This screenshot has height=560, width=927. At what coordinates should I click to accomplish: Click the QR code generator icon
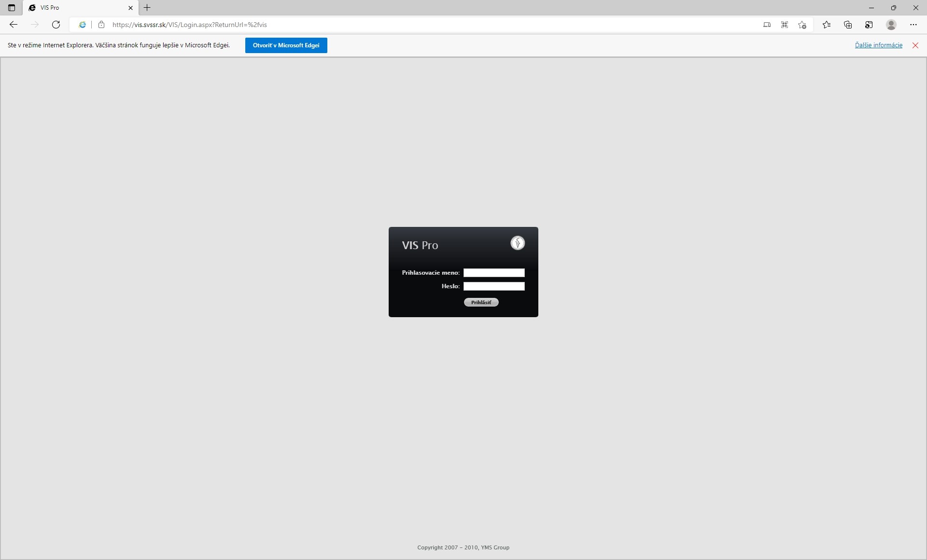[785, 25]
